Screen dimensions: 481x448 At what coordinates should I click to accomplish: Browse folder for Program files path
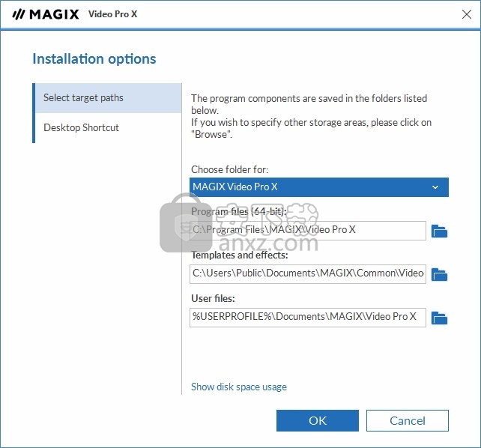click(x=439, y=231)
